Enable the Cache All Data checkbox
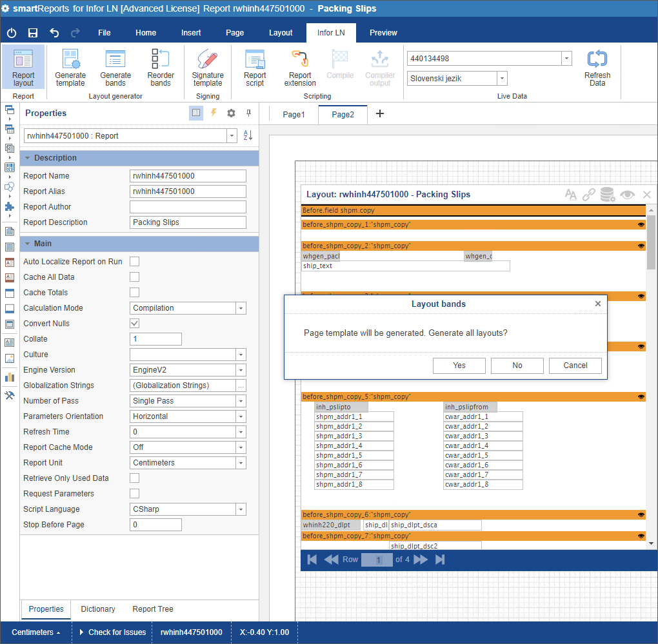The width and height of the screenshot is (658, 644). click(x=134, y=277)
